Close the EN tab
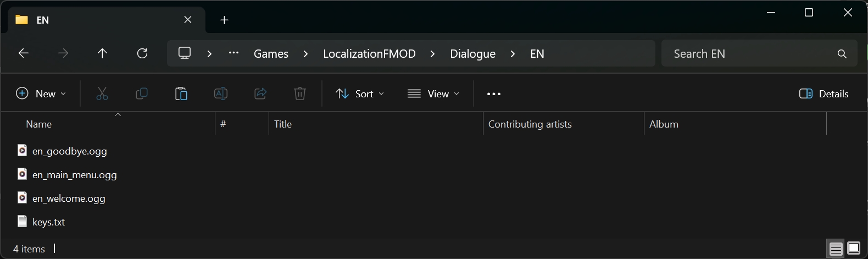The width and height of the screenshot is (868, 259). (x=188, y=20)
